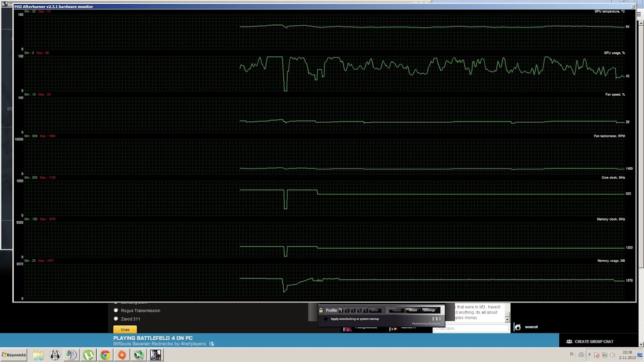Click the Core clock MHz label

click(x=613, y=178)
